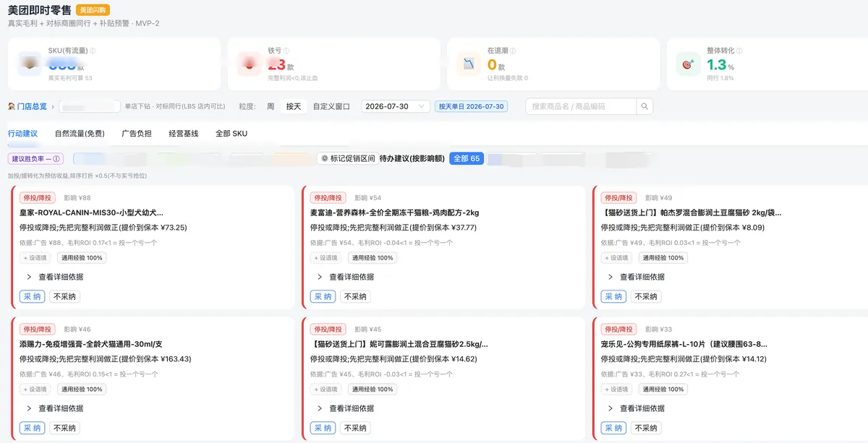Click 通用经验 100% tag on 皇家 card
The width and height of the screenshot is (868, 443).
coord(82,258)
